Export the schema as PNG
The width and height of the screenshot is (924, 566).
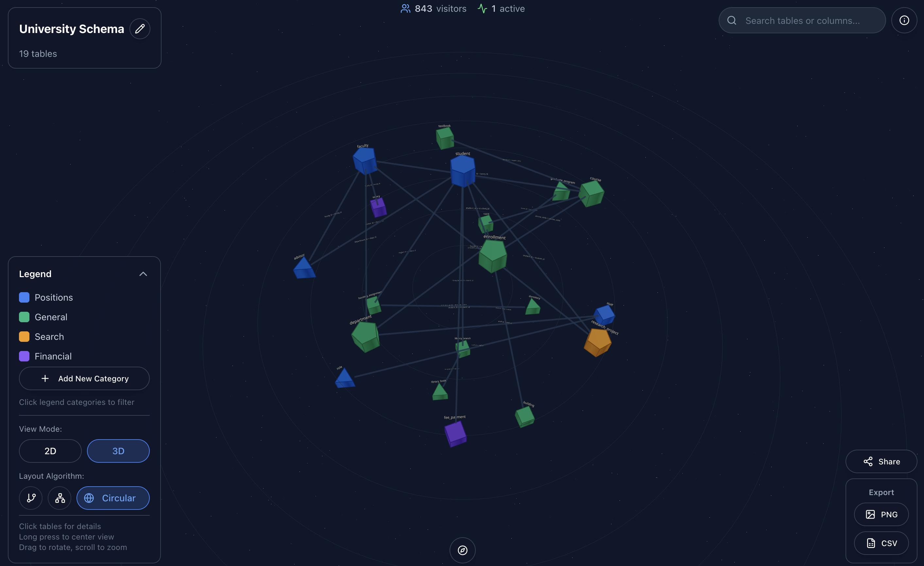pos(881,514)
